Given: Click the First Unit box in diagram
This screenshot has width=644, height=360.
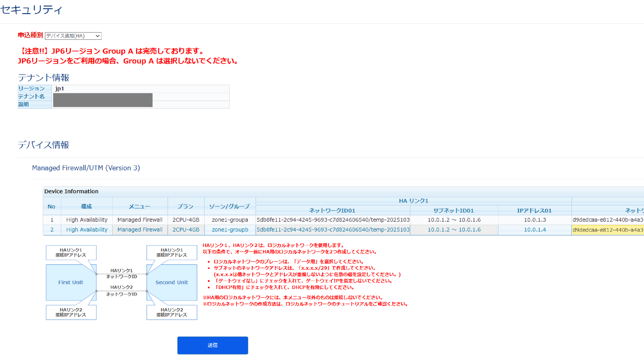Looking at the screenshot, I should [x=71, y=282].
